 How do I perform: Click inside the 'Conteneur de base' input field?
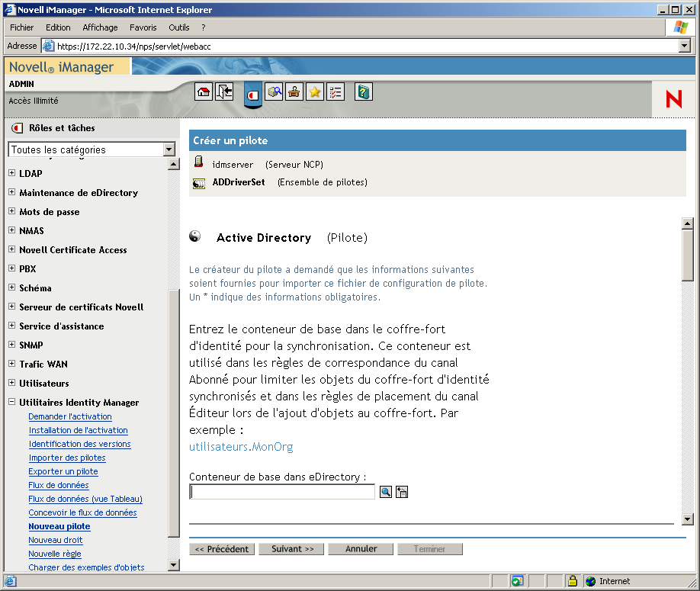281,492
